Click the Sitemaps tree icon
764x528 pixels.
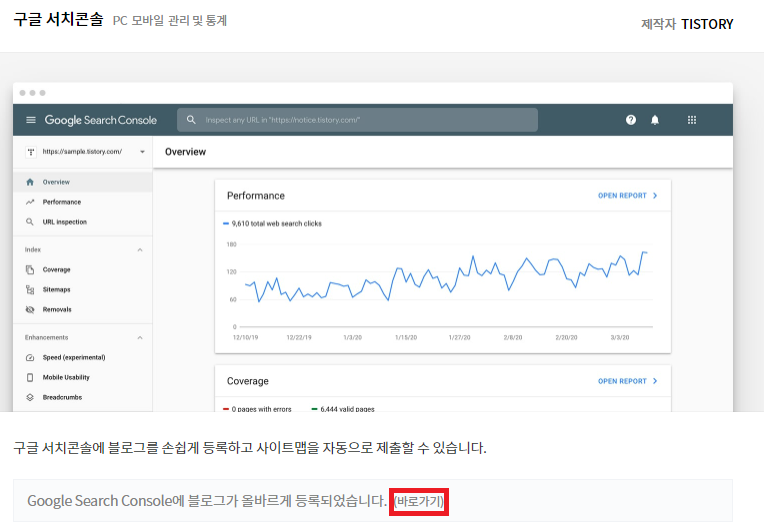click(30, 289)
